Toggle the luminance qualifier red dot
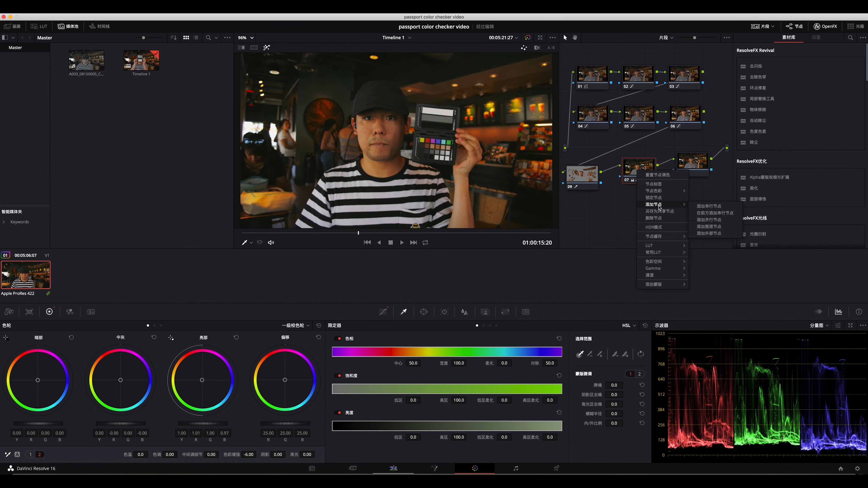Image resolution: width=868 pixels, height=488 pixels. coord(339,413)
